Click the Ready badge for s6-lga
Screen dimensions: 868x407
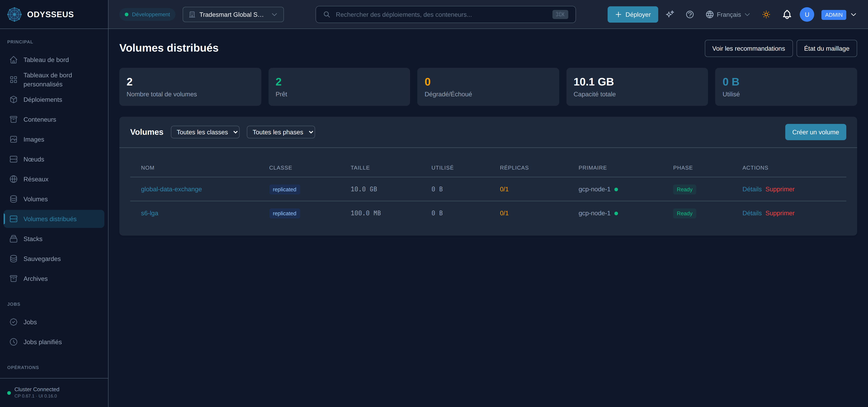[684, 213]
